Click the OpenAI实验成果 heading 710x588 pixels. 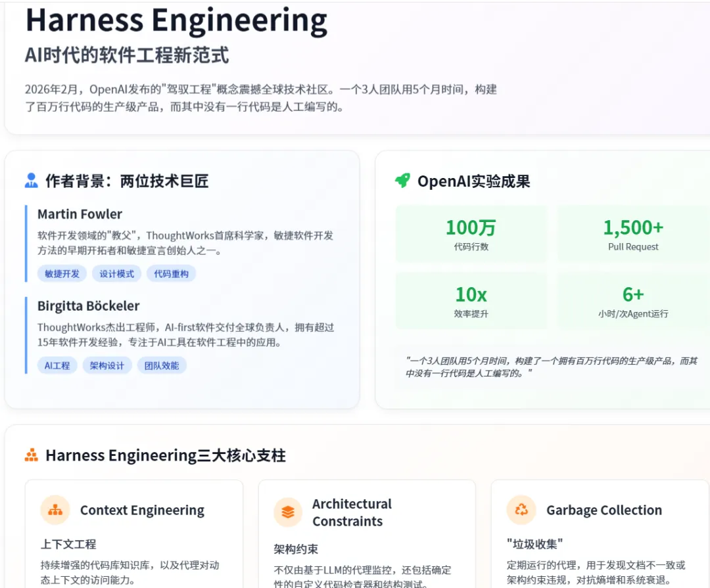tap(473, 181)
